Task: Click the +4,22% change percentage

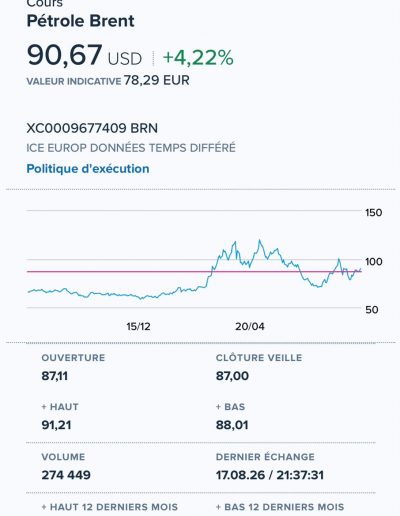Action: pyautogui.click(x=198, y=58)
